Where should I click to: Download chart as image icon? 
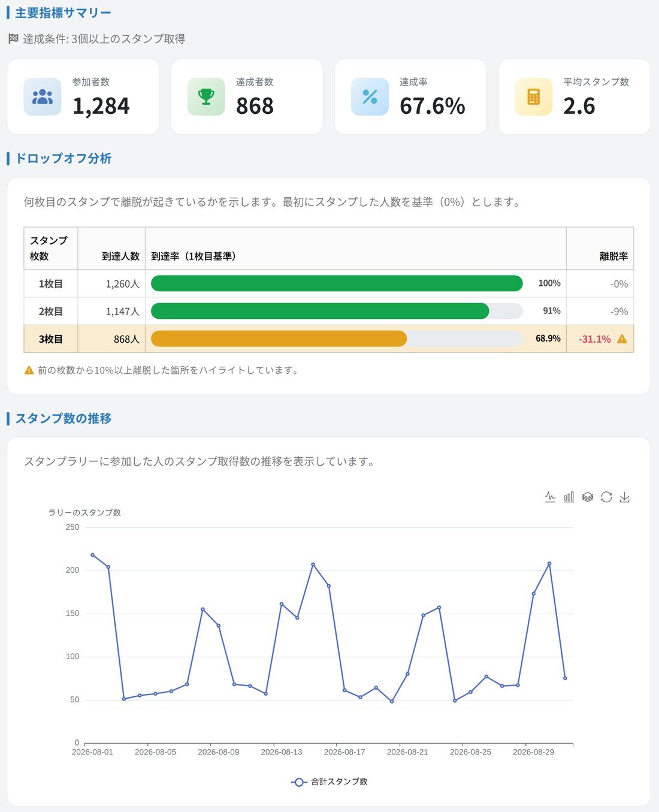pyautogui.click(x=625, y=497)
